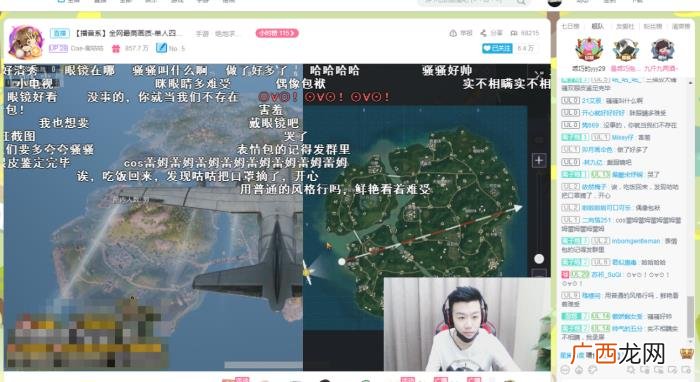
Task: Open the gear settings icon in chat toolbar
Action: click(x=631, y=370)
